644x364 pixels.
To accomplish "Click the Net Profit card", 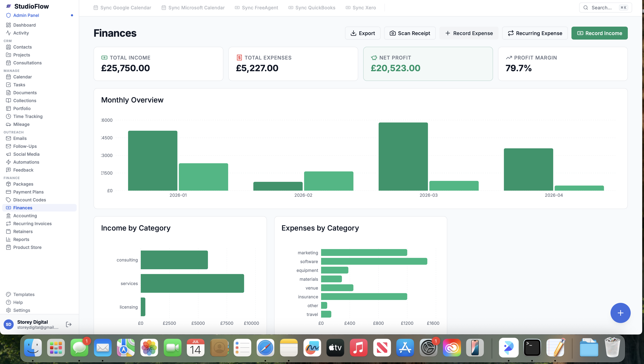I will tap(428, 64).
